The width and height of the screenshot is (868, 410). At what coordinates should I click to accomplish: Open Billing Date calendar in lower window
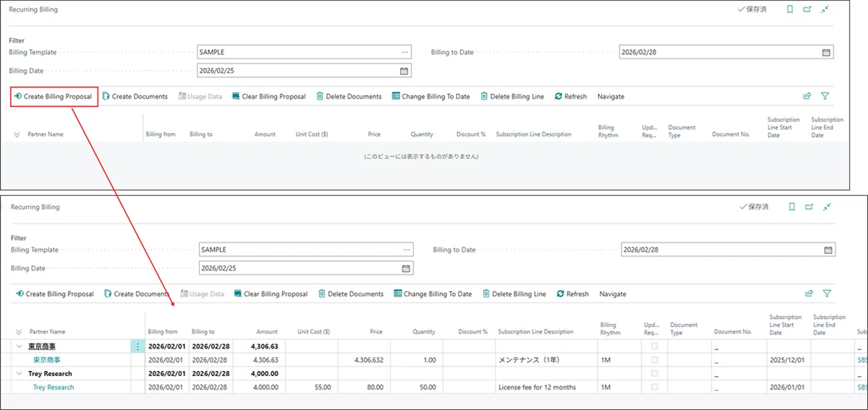coord(407,268)
